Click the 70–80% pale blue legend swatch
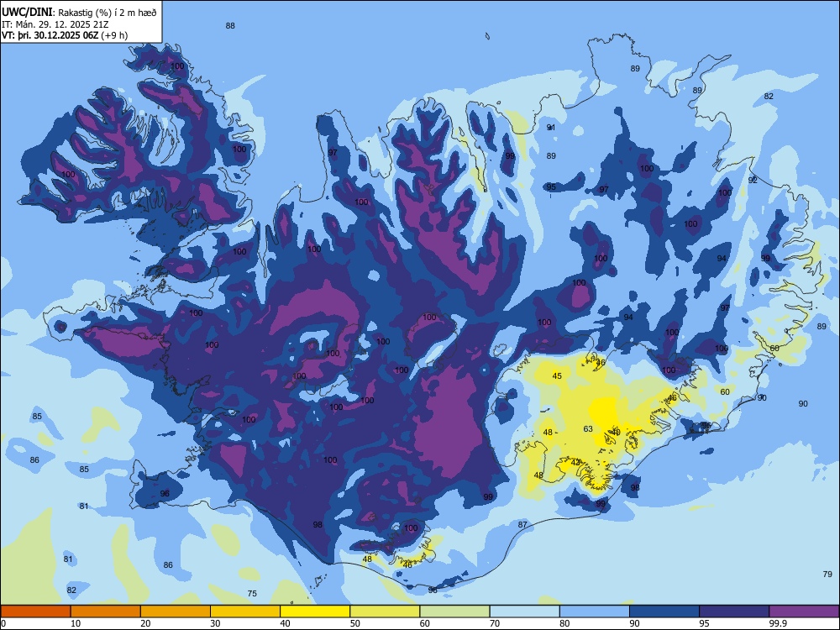840x630 pixels. pyautogui.click(x=524, y=612)
